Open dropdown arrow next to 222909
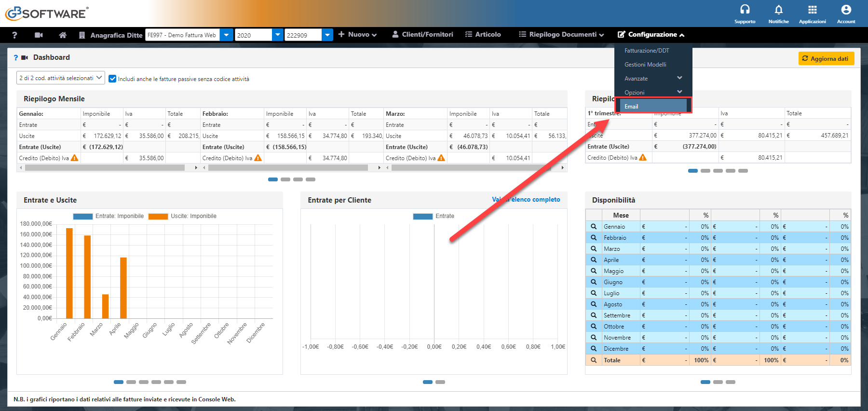The image size is (868, 411). [327, 35]
